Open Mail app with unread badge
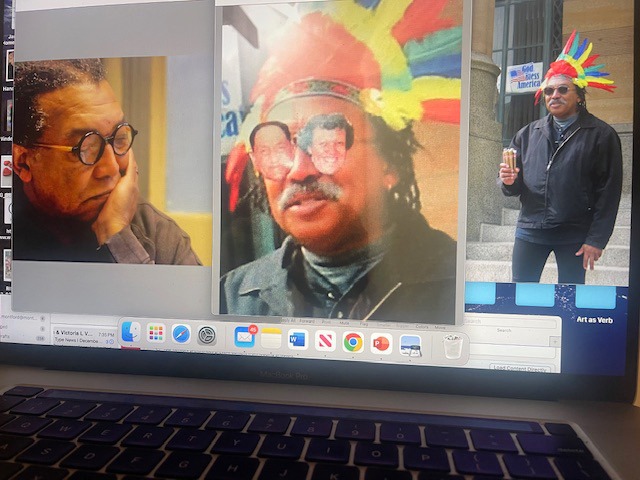 245,337
